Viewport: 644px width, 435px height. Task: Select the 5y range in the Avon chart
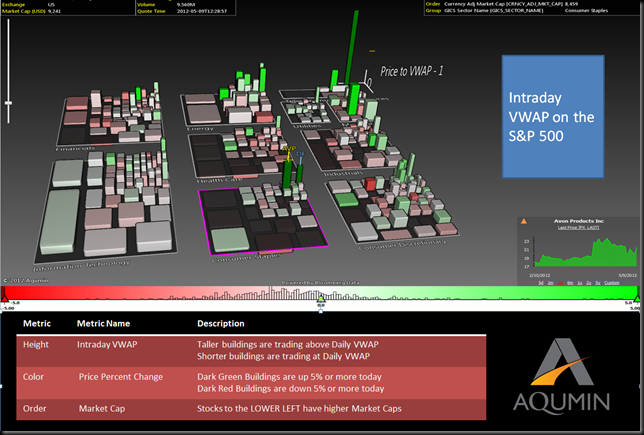click(x=598, y=283)
